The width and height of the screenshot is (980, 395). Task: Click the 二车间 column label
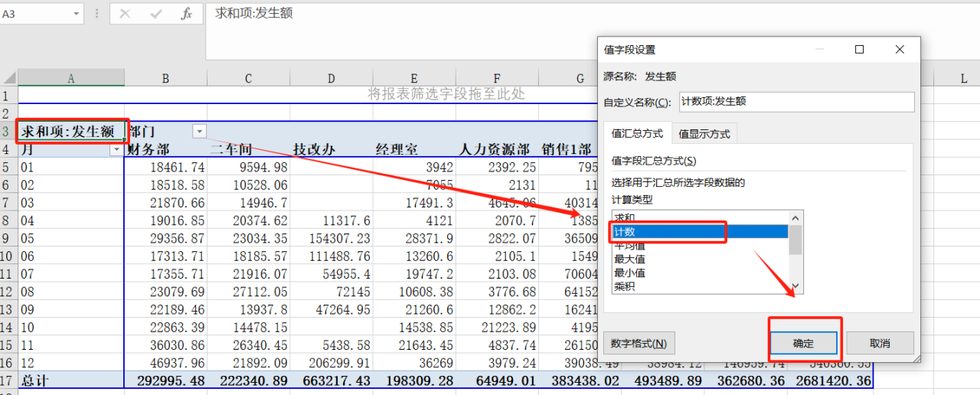coord(230,150)
